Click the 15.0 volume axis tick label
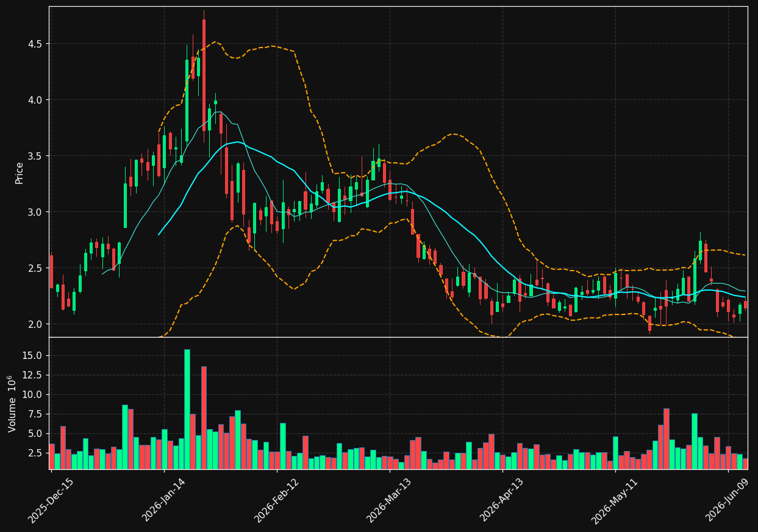This screenshot has width=758, height=532. (33, 355)
